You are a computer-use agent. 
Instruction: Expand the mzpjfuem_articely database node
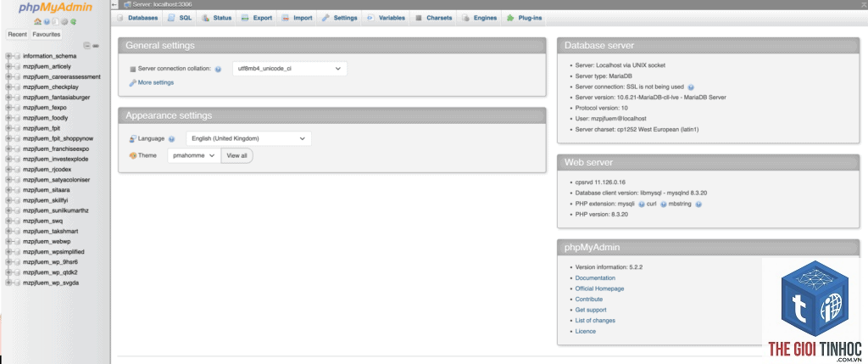(8, 66)
